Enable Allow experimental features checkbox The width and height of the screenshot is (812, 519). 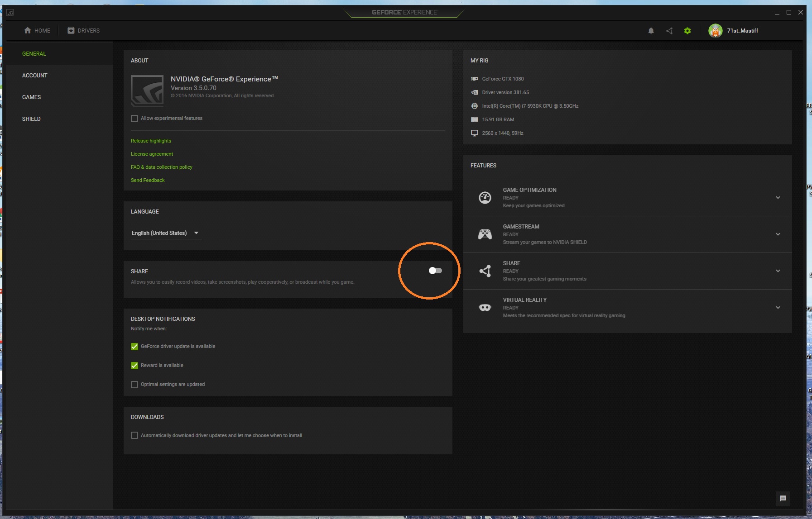tap(135, 119)
